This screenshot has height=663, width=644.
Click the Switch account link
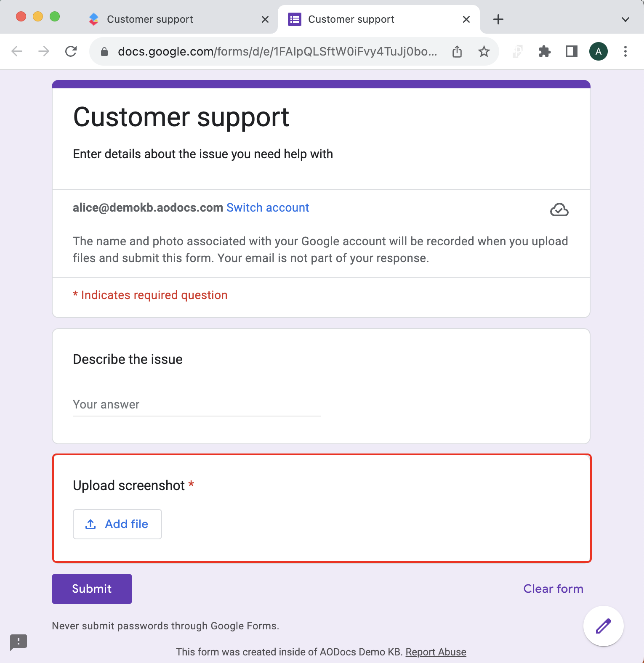(x=268, y=208)
